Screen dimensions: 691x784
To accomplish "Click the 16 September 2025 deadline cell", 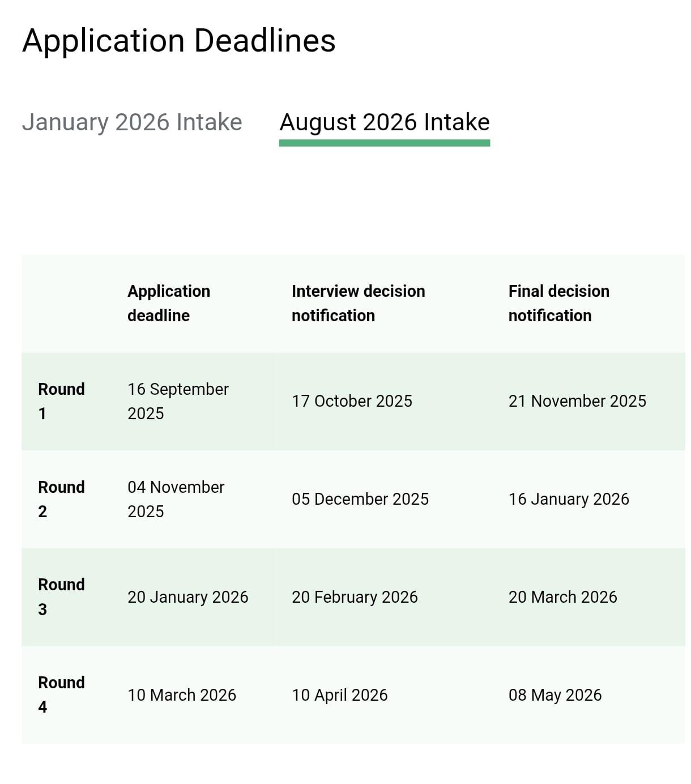I will (178, 401).
